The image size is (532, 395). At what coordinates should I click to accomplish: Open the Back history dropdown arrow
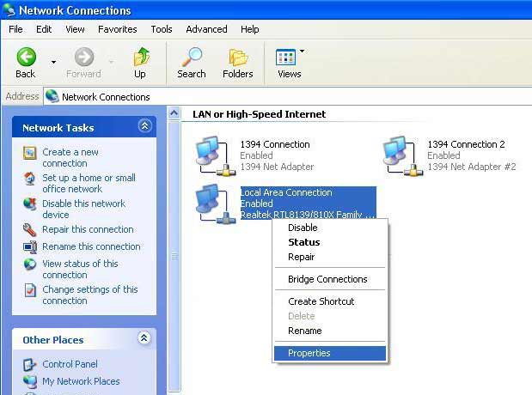coord(53,63)
